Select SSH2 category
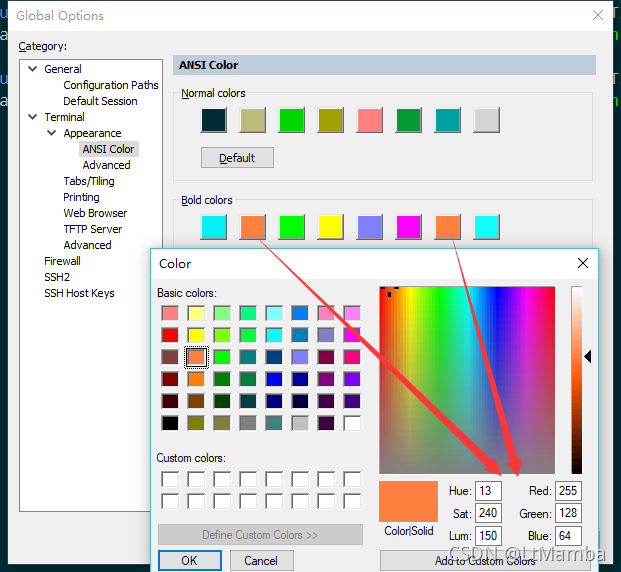 point(57,277)
